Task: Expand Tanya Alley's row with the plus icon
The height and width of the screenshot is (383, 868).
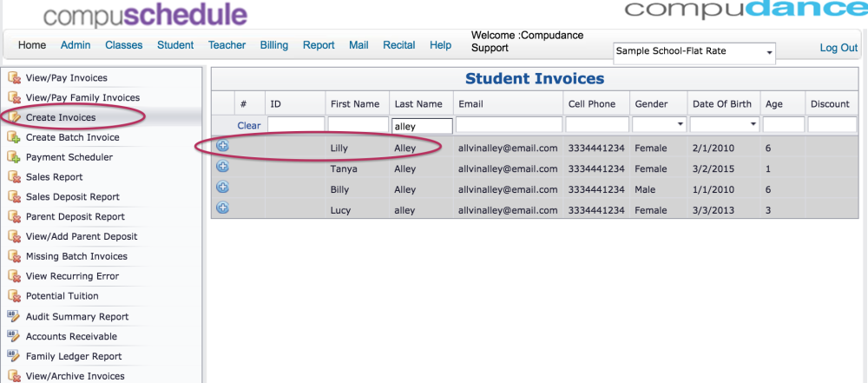Action: point(222,166)
